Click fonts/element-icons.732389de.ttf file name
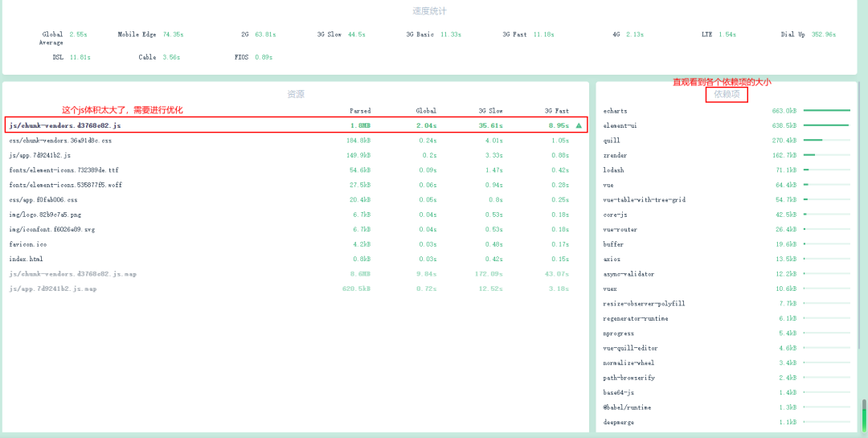The height and width of the screenshot is (438, 868). 63,170
